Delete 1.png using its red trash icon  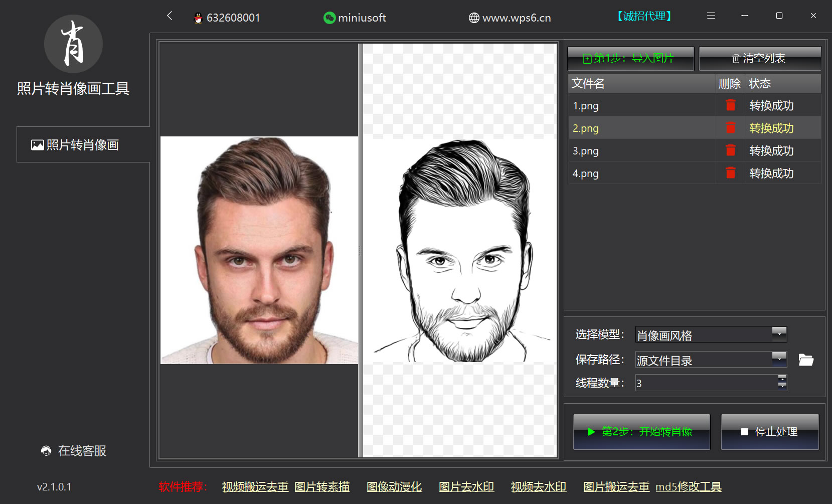click(730, 105)
